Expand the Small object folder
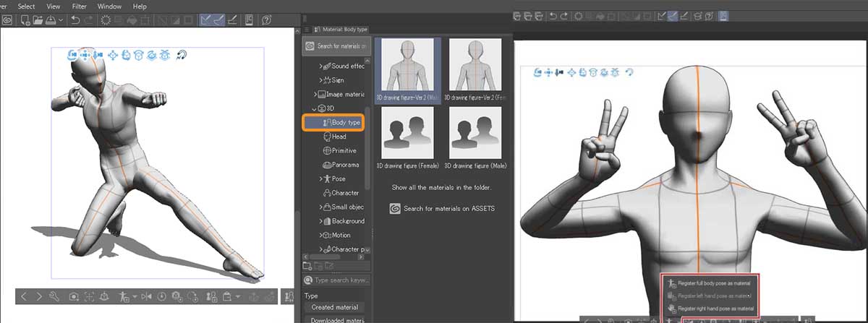The width and height of the screenshot is (868, 323). tap(321, 207)
